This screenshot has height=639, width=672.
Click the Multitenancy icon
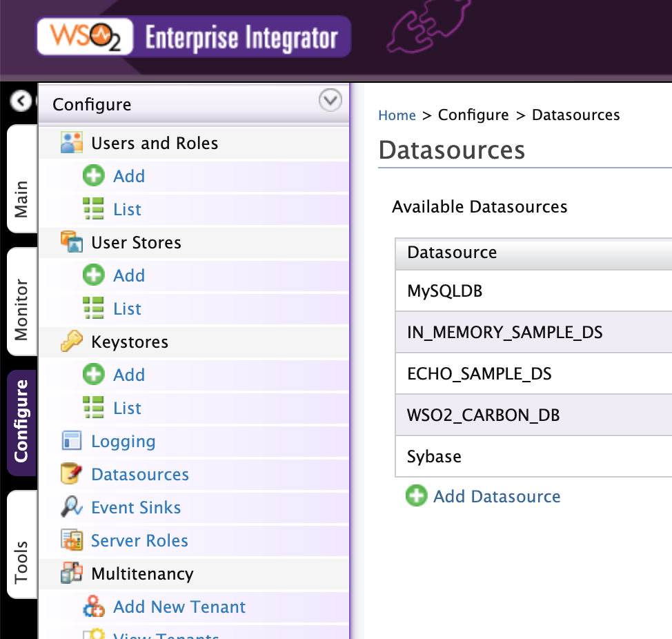[72, 573]
